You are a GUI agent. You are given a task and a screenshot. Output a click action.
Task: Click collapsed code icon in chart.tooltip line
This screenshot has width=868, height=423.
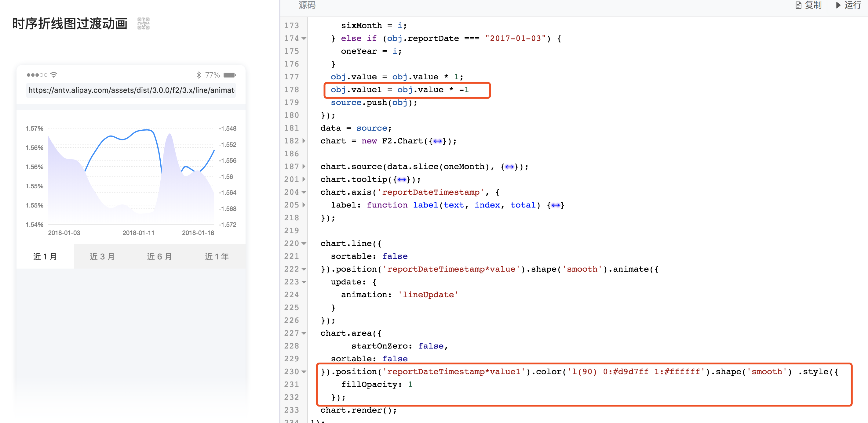pyautogui.click(x=401, y=179)
